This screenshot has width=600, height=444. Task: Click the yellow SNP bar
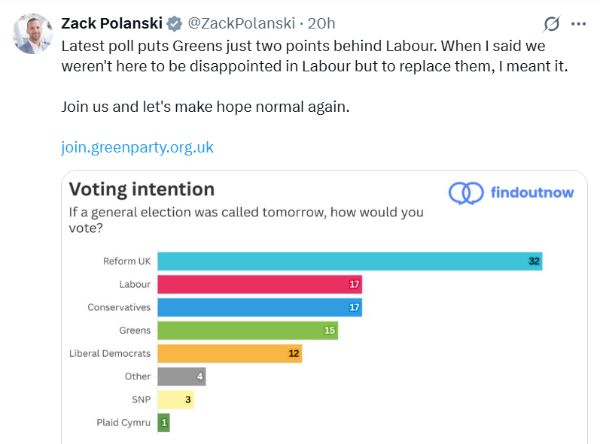point(175,399)
